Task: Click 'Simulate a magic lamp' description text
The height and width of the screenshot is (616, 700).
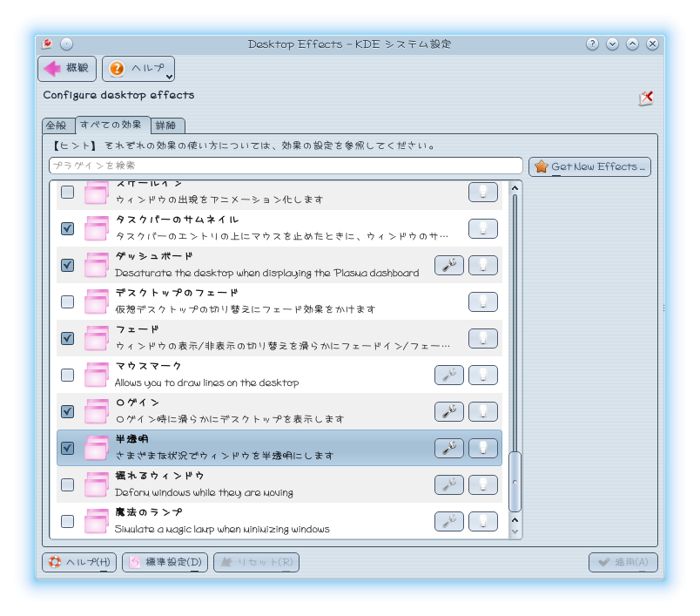Action: [222, 529]
